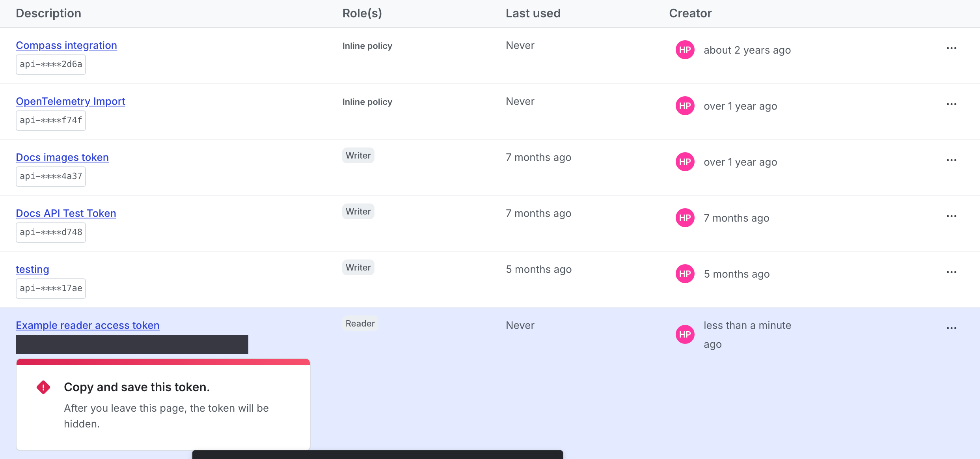980x459 pixels.
Task: Expand the actions dropdown for Docs API Test Token
Action: (x=952, y=216)
